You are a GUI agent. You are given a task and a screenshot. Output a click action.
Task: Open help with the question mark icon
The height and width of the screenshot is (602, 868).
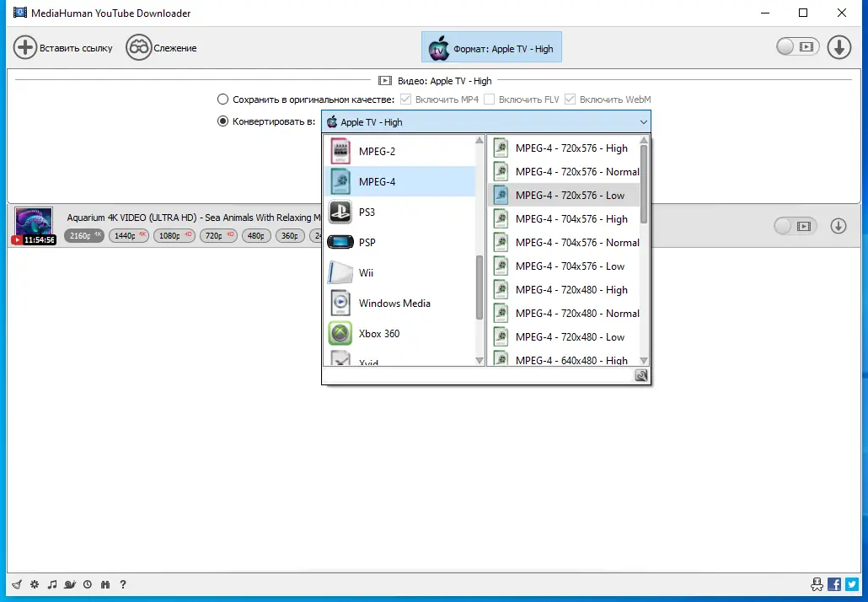pos(123,584)
